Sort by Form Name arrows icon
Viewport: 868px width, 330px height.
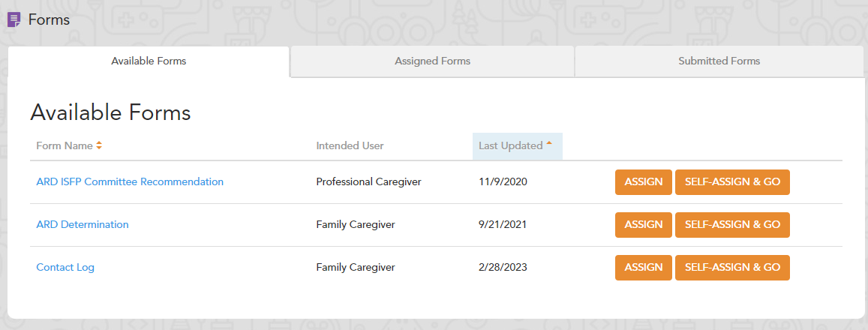click(x=99, y=146)
